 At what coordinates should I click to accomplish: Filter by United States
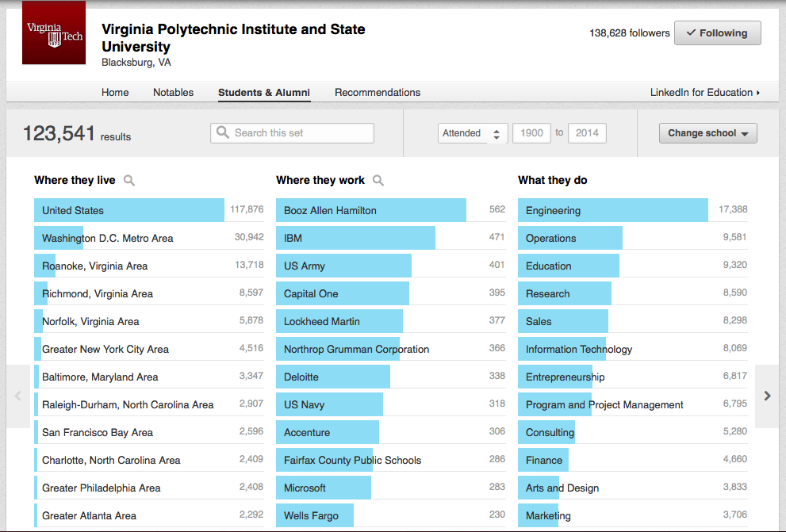(149, 210)
